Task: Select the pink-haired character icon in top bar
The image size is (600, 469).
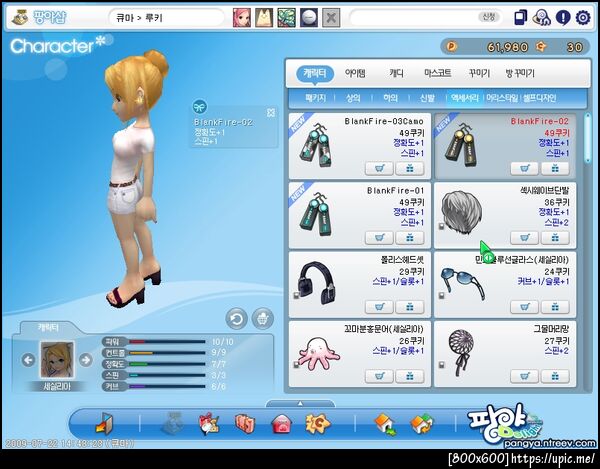Action: tap(242, 18)
